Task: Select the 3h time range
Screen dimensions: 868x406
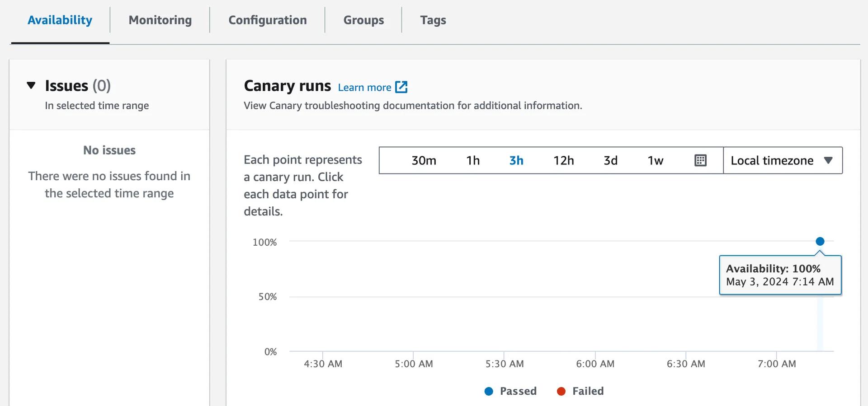Action: [x=516, y=160]
